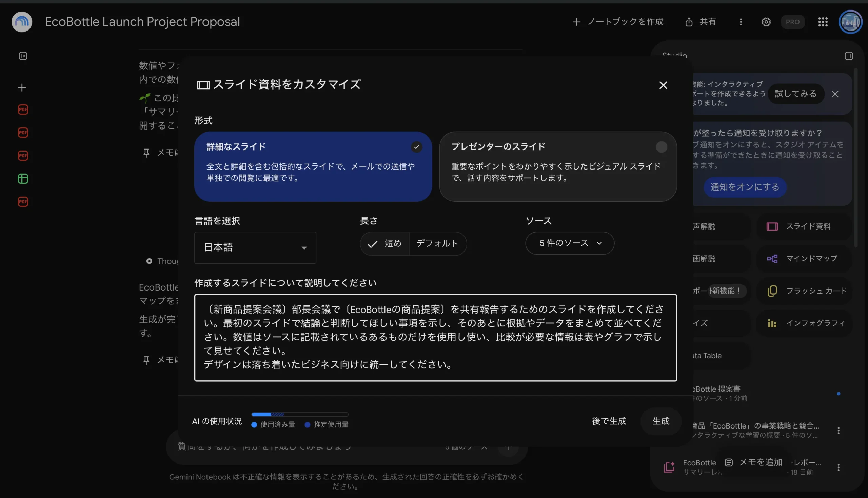868x498 pixels.
Task: Choose the デフォルト length option
Action: pos(437,243)
